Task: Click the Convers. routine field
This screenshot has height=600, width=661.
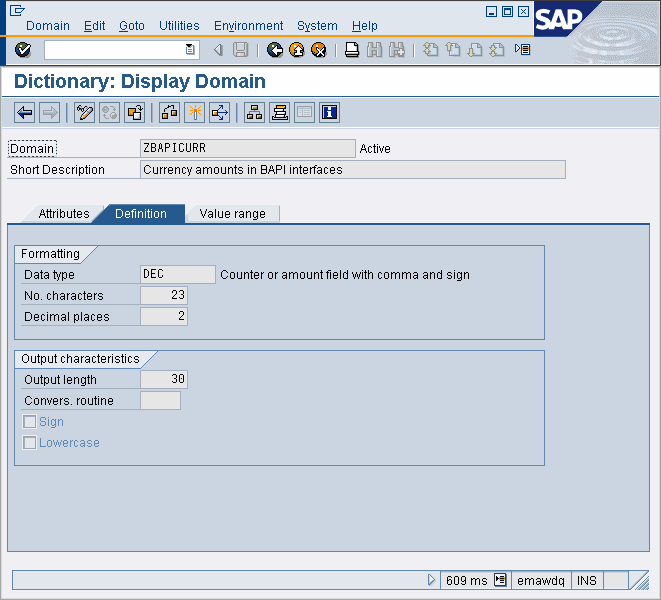Action: coord(161,400)
